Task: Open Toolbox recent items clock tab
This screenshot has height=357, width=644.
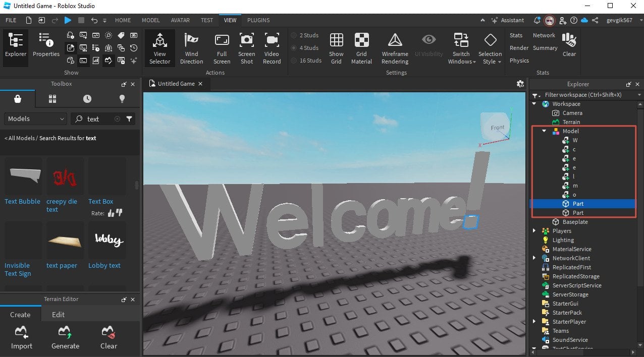Action: pos(87,99)
